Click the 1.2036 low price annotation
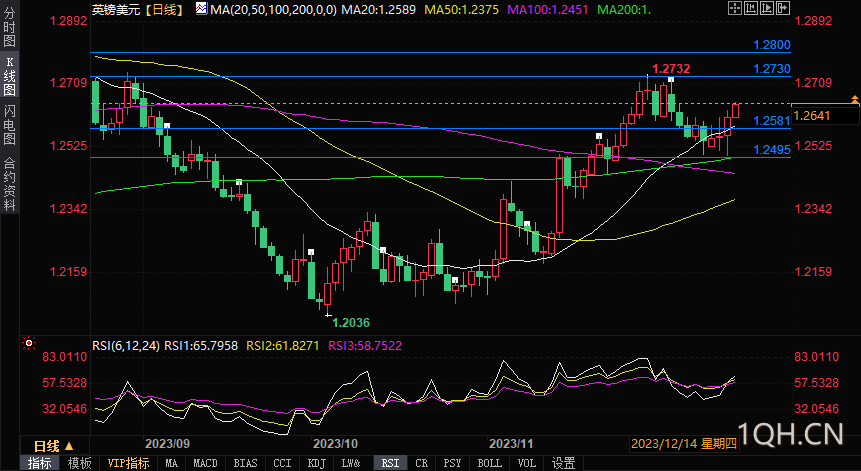This screenshot has height=471, width=861. tap(351, 323)
